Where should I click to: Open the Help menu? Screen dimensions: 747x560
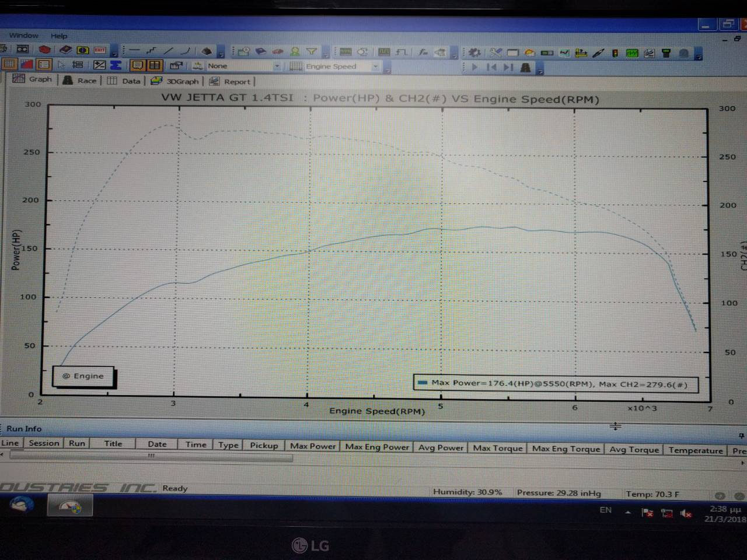59,36
